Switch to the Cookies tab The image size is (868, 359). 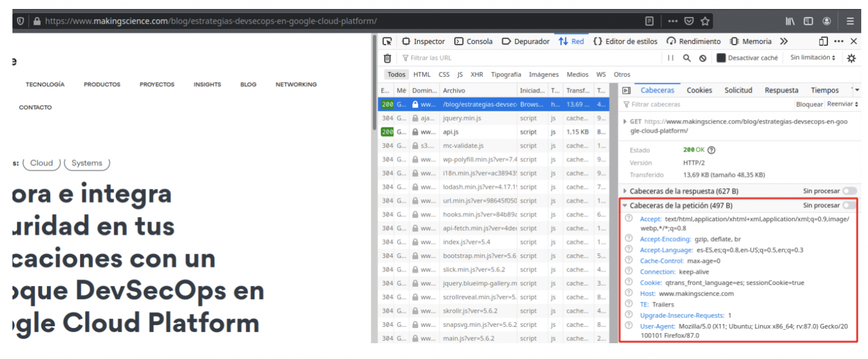699,90
